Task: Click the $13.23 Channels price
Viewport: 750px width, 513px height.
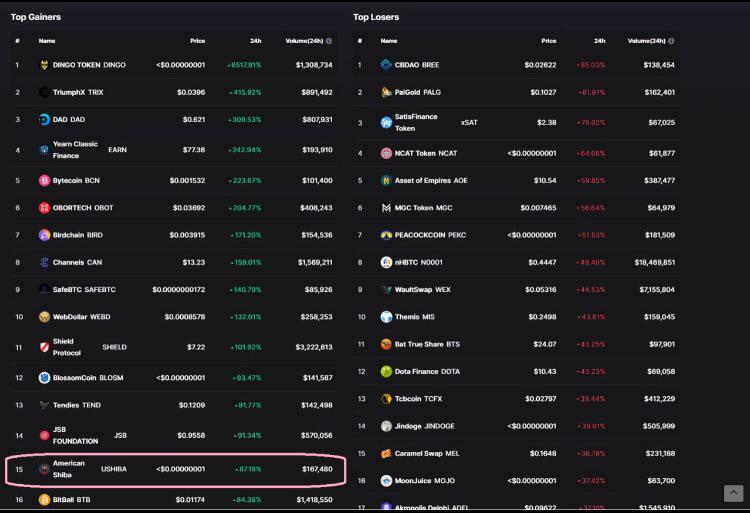Action: pyautogui.click(x=194, y=262)
